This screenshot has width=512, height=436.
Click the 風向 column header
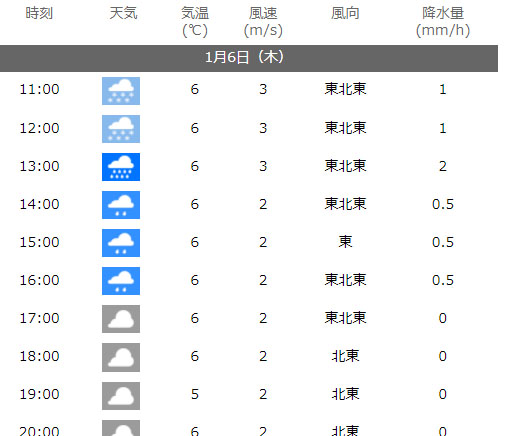pos(345,13)
